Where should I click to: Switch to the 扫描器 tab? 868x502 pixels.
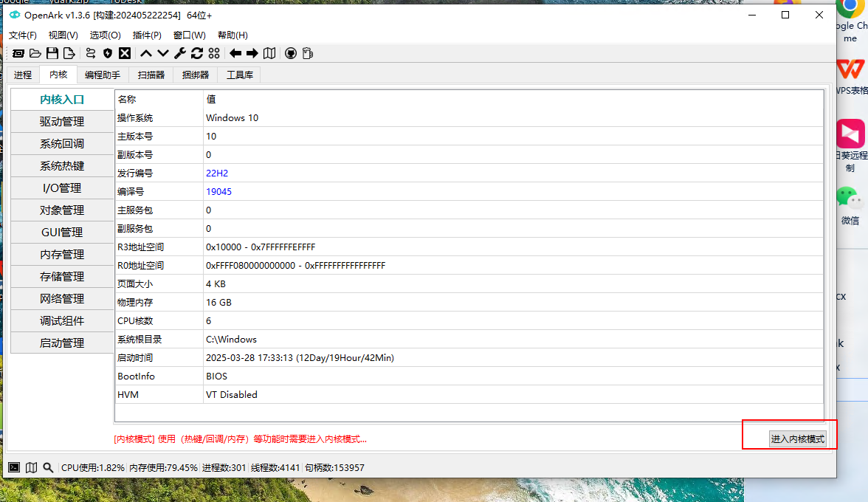pyautogui.click(x=151, y=75)
